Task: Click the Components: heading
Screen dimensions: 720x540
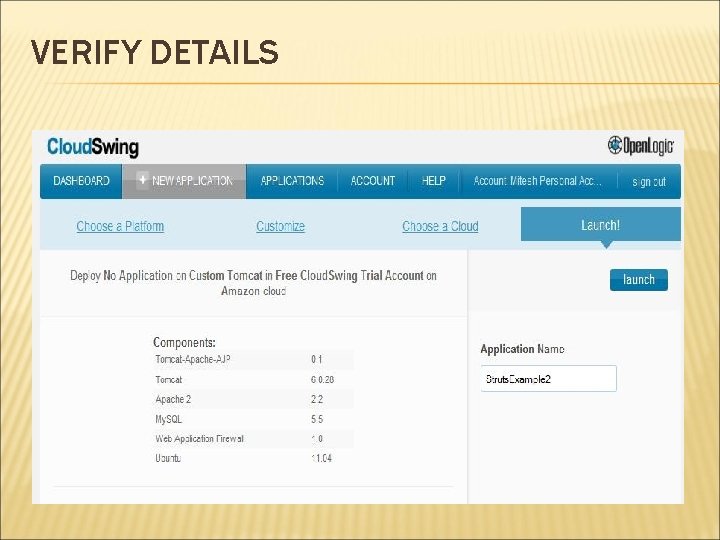Action: coord(184,343)
